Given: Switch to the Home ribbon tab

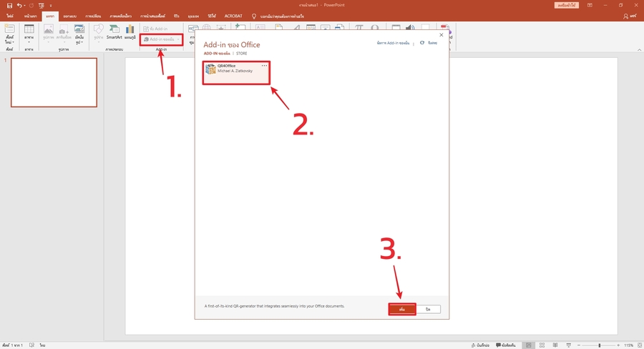Looking at the screenshot, I should pyautogui.click(x=30, y=16).
